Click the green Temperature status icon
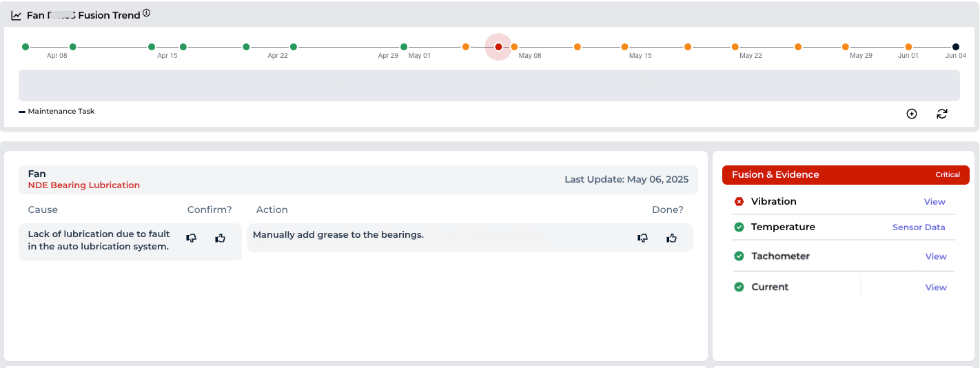980x368 pixels. coord(739,227)
